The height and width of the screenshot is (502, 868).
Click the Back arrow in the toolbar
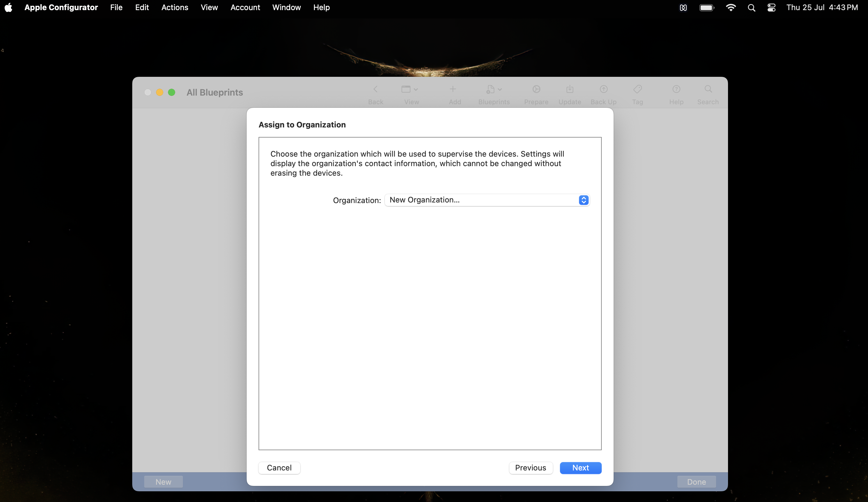pyautogui.click(x=375, y=89)
